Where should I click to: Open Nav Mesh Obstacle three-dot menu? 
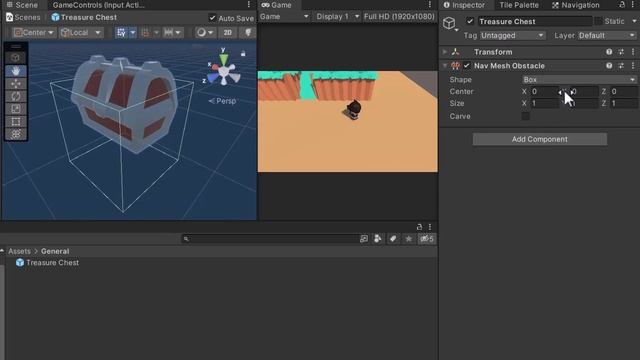pyautogui.click(x=633, y=66)
